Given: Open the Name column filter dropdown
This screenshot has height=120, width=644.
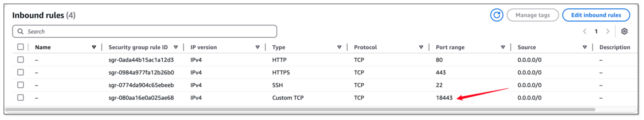Looking at the screenshot, I should point(94,47).
